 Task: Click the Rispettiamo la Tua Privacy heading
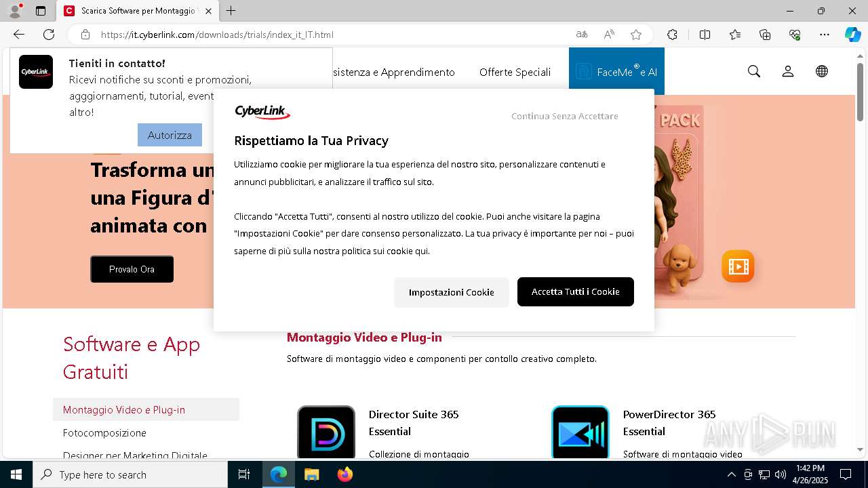click(311, 140)
